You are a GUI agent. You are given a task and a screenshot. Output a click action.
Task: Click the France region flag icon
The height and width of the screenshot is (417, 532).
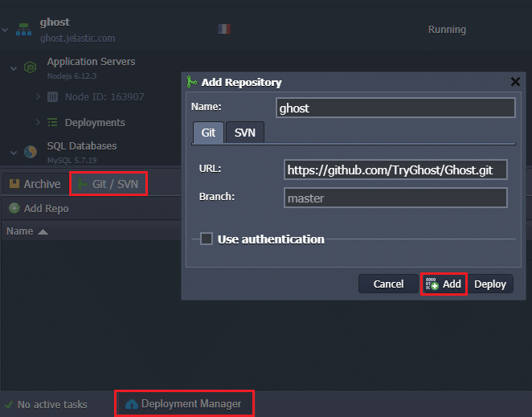coord(224,29)
